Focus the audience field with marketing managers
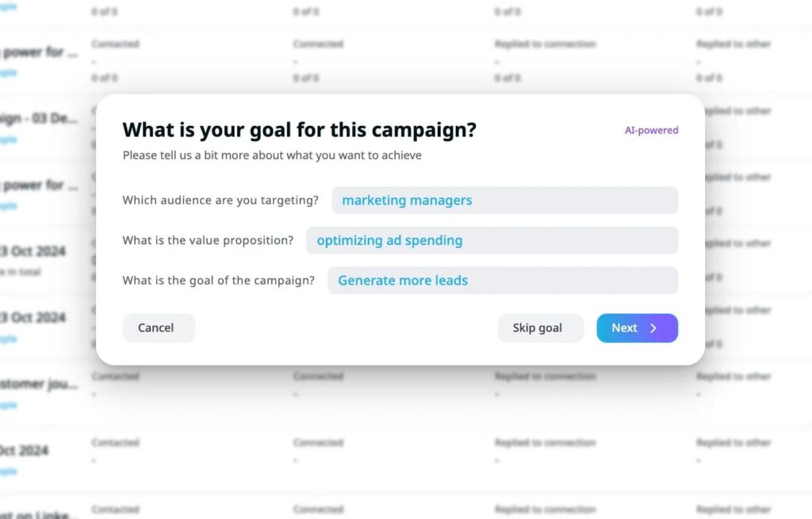This screenshot has height=519, width=812. (x=505, y=200)
